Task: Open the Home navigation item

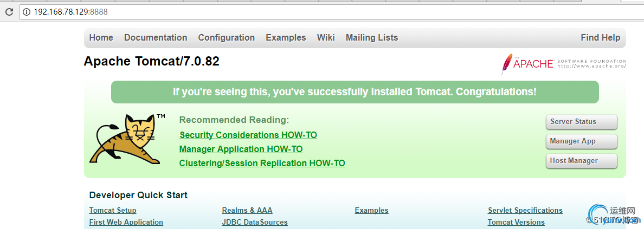Action: [101, 38]
